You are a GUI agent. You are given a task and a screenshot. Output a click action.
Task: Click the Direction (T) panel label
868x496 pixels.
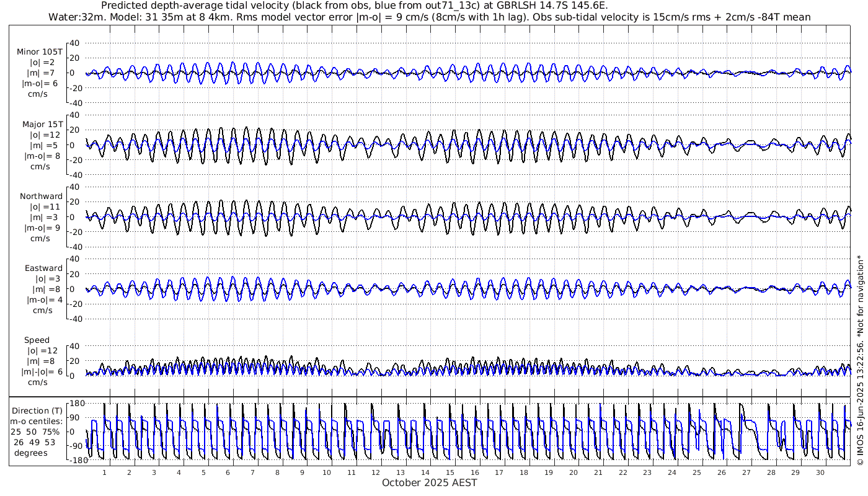[x=38, y=410]
